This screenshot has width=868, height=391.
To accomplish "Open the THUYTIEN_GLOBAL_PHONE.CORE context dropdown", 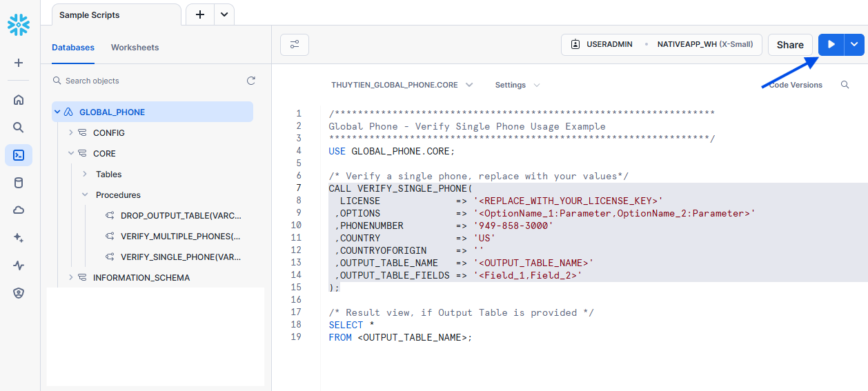I will (x=402, y=85).
